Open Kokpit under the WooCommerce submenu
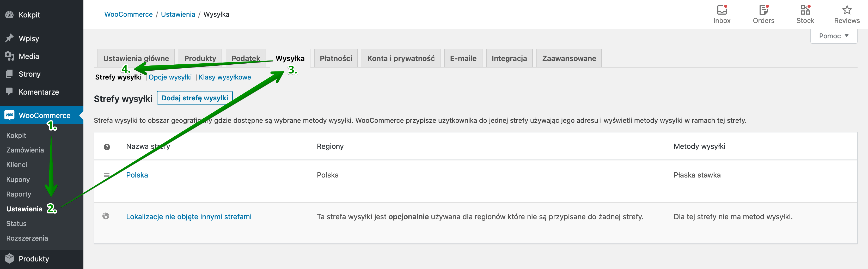This screenshot has height=269, width=868. (x=16, y=135)
